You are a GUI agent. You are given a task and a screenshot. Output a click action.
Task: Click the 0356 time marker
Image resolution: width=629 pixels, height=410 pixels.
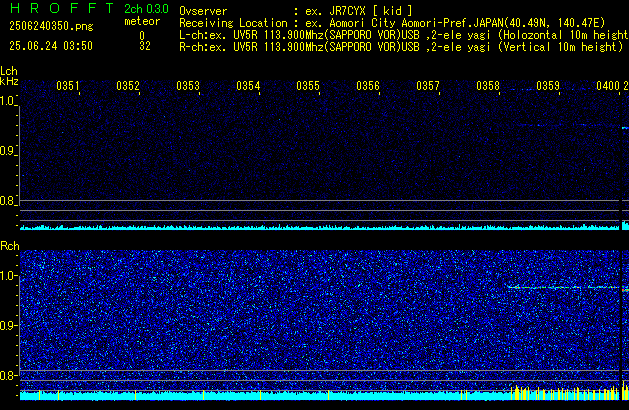(x=368, y=86)
